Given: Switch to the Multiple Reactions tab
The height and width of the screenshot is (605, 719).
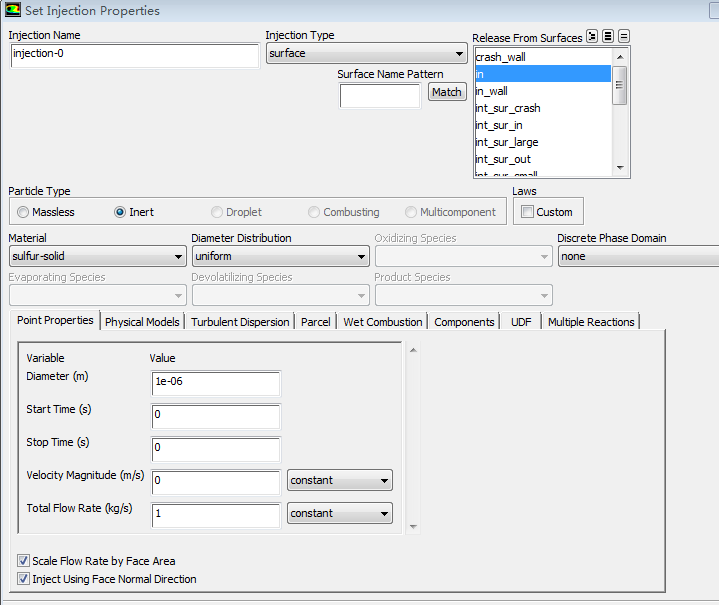Looking at the screenshot, I should pyautogui.click(x=591, y=322).
